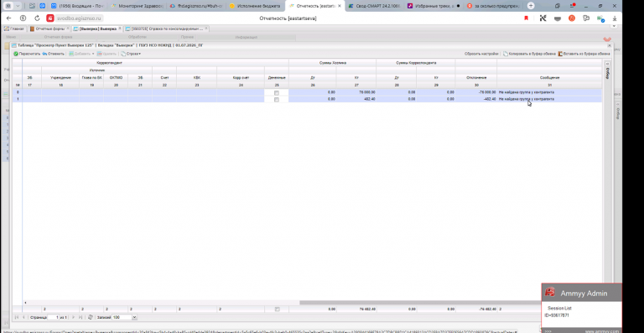Open the Исполнение бюджета browser tab

[x=255, y=6]
